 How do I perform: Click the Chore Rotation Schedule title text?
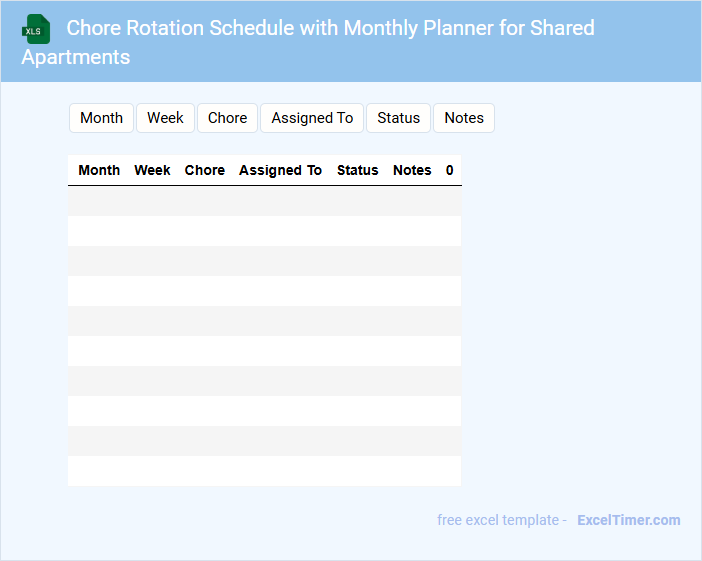tap(330, 28)
